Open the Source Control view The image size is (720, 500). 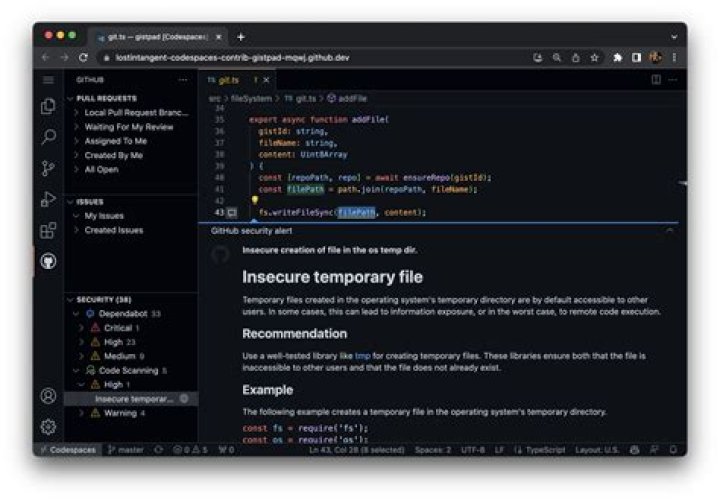tap(48, 168)
